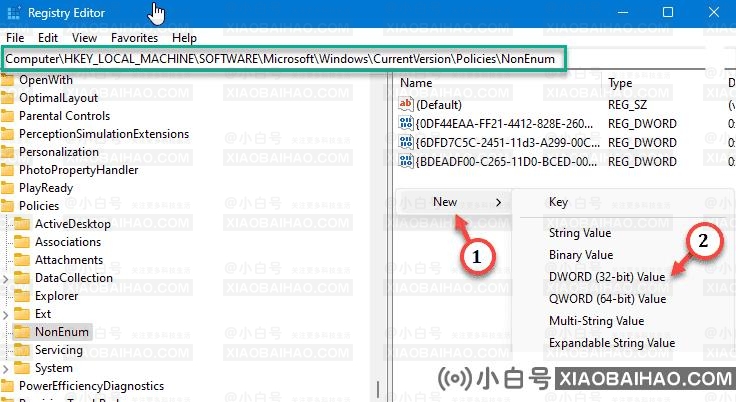Open the View menu
736x402 pixels.
point(84,38)
